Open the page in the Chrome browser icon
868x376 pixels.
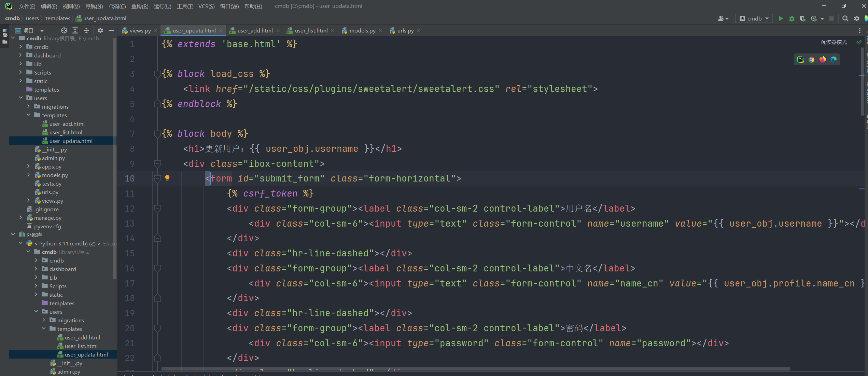(811, 59)
